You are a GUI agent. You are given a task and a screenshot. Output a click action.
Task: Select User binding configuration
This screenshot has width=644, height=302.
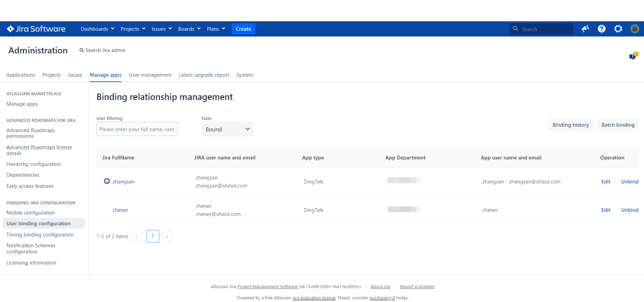click(44, 223)
